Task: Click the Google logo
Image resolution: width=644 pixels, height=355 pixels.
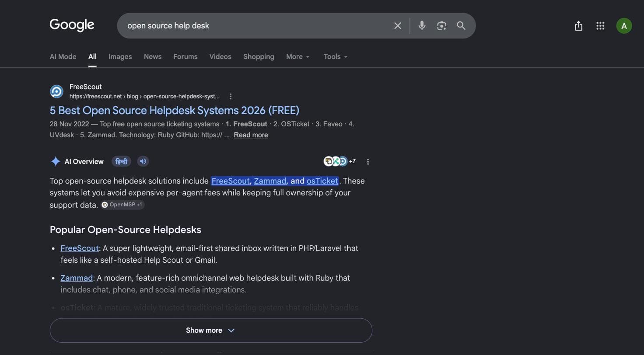Action: (x=72, y=25)
